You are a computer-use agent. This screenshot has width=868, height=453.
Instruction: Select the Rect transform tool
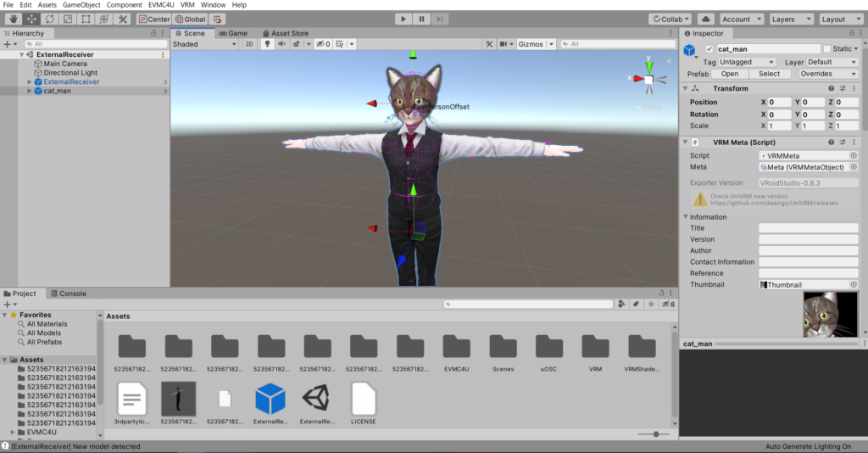coord(86,19)
